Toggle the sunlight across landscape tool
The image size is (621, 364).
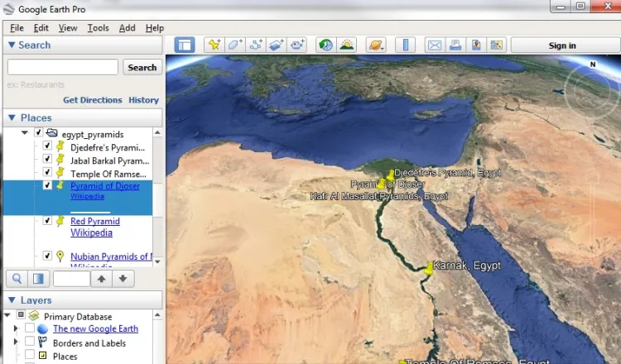point(346,45)
